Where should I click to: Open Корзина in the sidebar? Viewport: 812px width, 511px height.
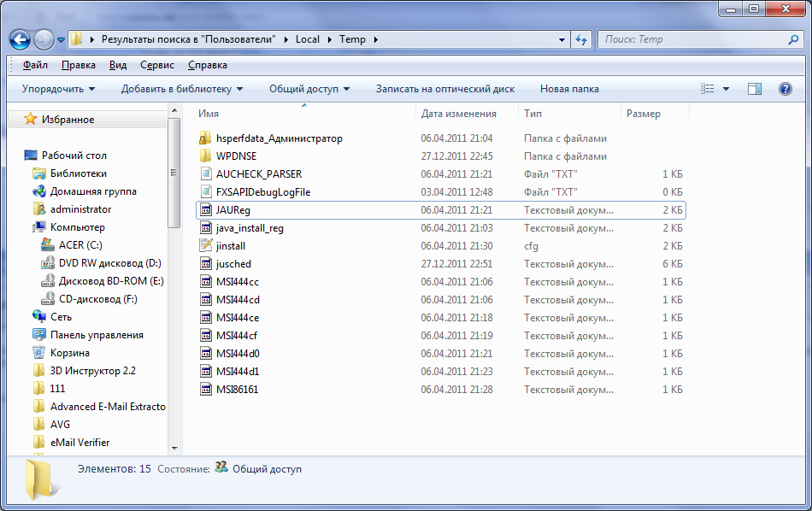pos(70,353)
